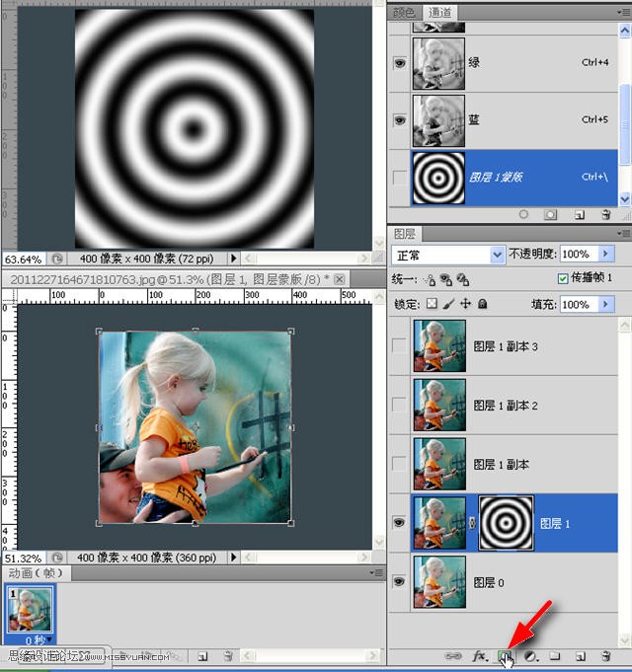Open the 填充 fill slider arrow
The width and height of the screenshot is (632, 672).
[606, 304]
